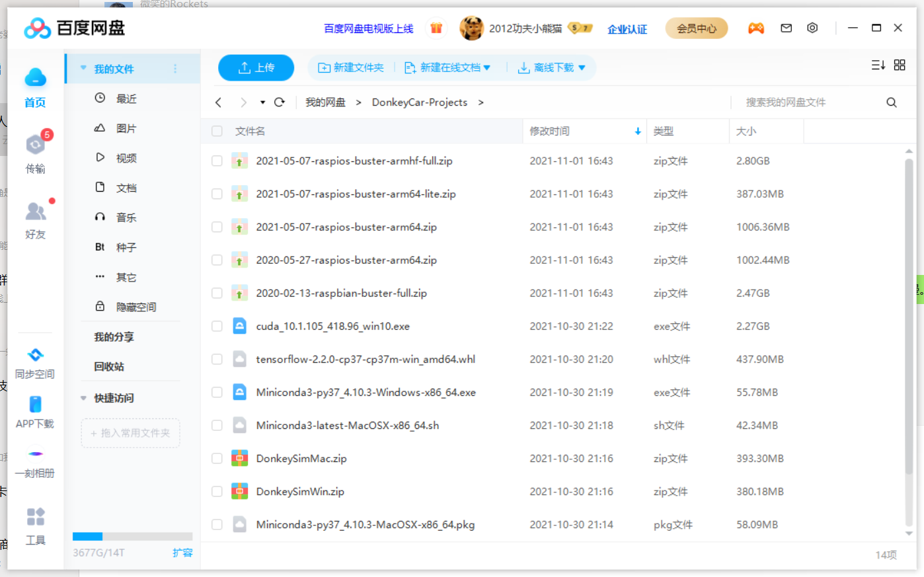The image size is (924, 577).
Task: Click the 上传 upload button
Action: [256, 67]
